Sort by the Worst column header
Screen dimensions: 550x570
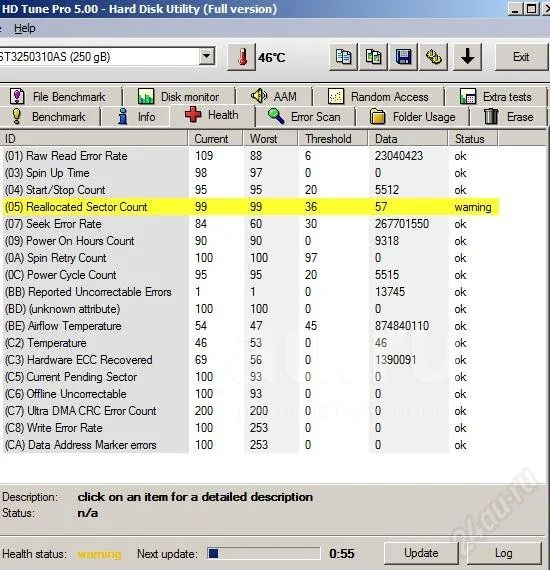click(271, 139)
